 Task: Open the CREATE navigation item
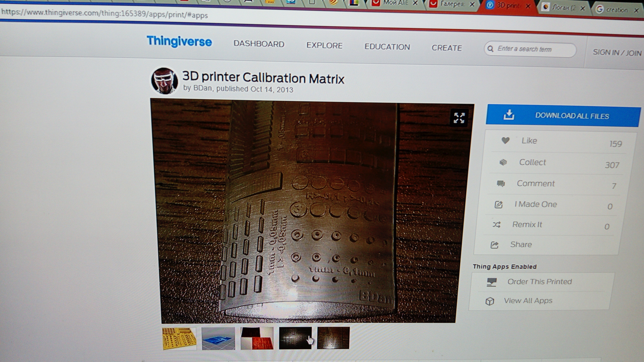pyautogui.click(x=447, y=48)
